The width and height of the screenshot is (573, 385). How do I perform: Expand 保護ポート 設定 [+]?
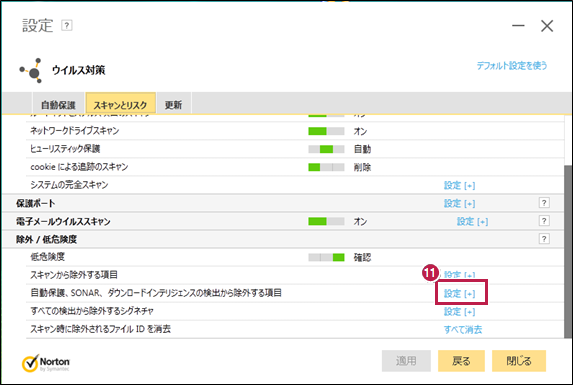(x=459, y=203)
